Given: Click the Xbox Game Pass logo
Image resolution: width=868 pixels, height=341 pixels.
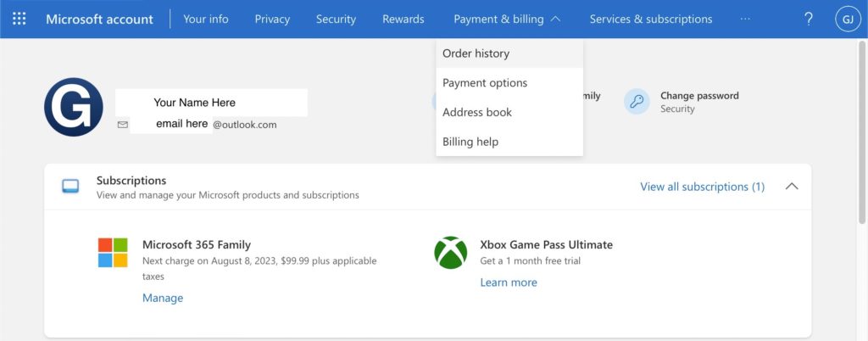Looking at the screenshot, I should coord(451,253).
